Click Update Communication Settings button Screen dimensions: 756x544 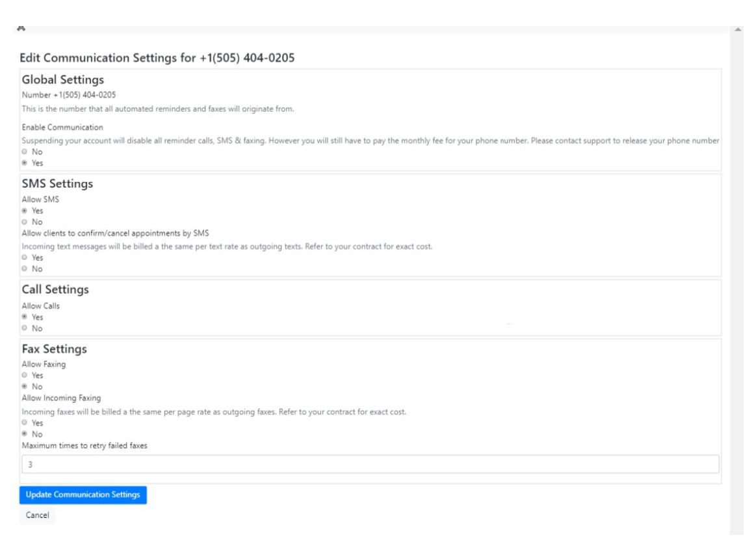click(83, 495)
